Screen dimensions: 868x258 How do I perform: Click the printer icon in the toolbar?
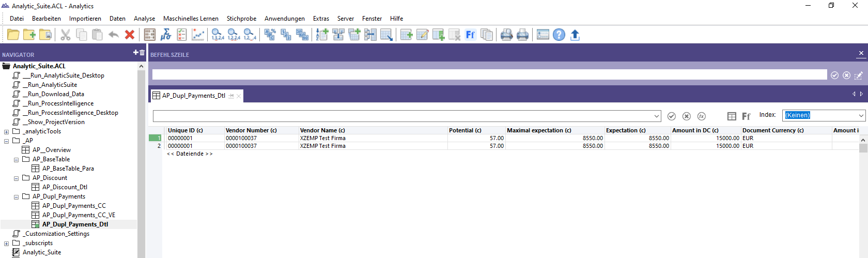point(523,35)
